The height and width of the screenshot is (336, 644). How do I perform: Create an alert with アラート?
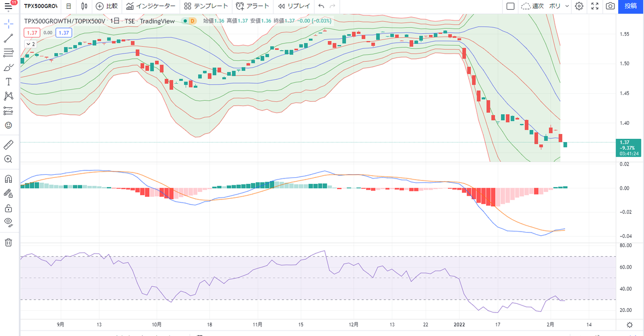click(x=252, y=6)
